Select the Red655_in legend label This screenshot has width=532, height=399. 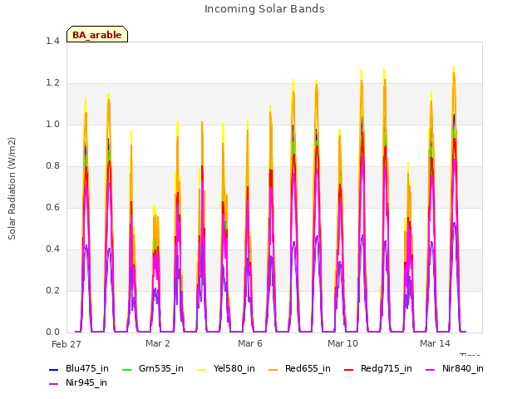pyautogui.click(x=308, y=369)
